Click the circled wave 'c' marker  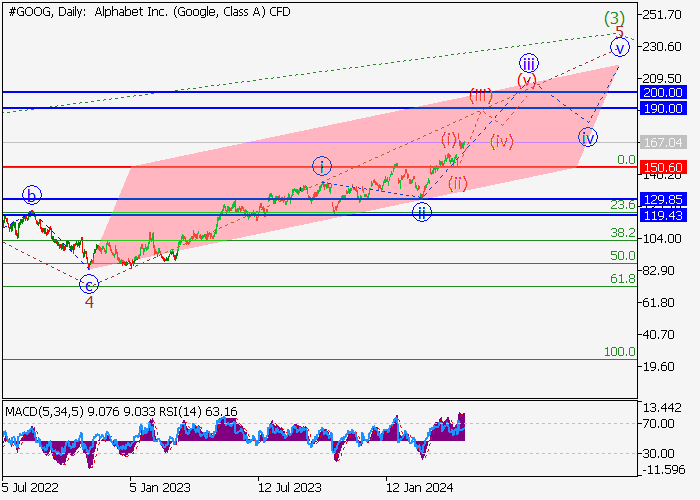tap(89, 284)
